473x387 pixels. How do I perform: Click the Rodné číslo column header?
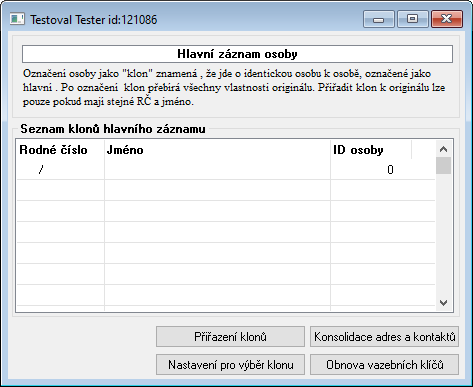(x=60, y=150)
